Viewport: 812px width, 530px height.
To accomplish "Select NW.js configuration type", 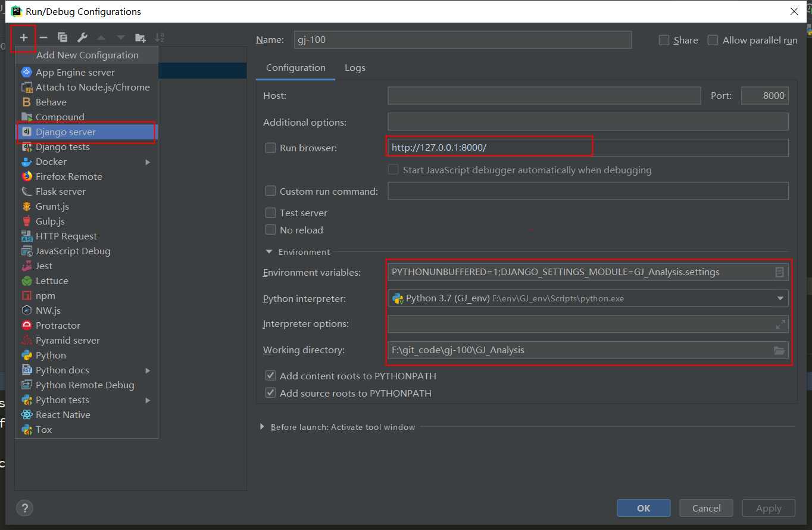I will (86, 310).
